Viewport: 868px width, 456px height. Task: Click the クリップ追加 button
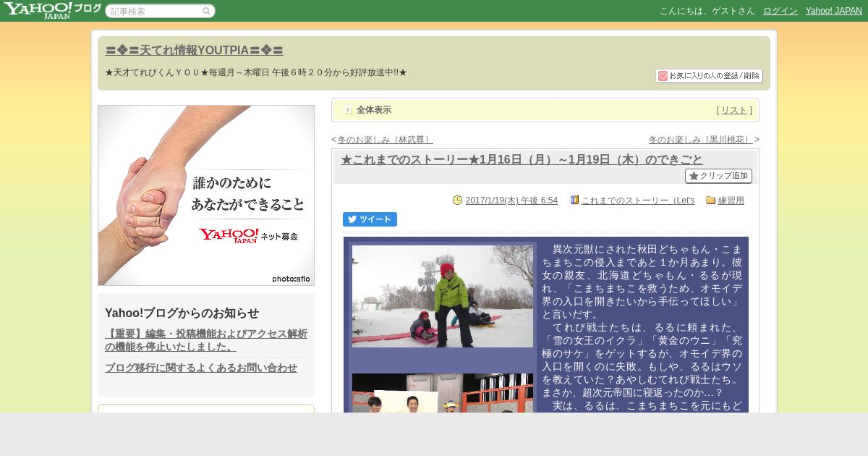[x=718, y=176]
